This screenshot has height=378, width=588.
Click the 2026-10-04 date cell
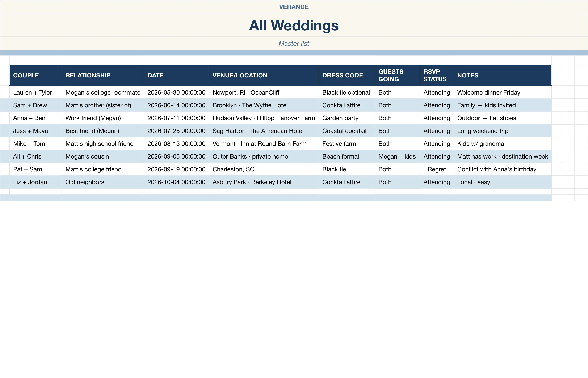[176, 182]
